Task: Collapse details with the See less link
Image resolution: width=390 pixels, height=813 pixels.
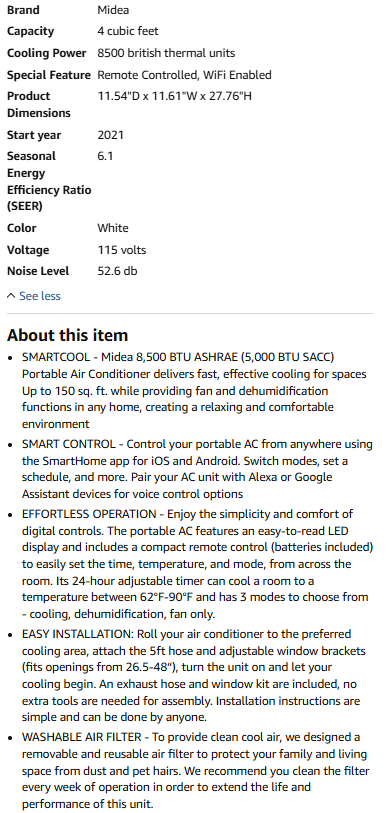Action: 39,296
